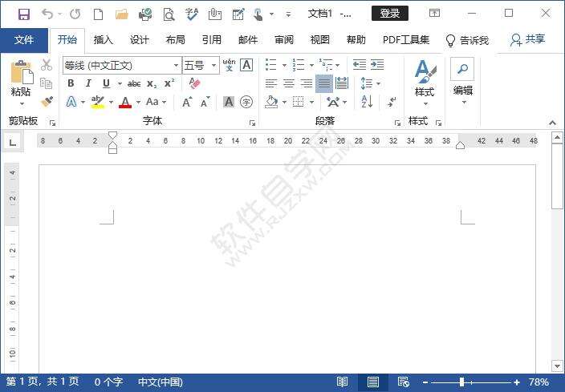The height and width of the screenshot is (392, 565).
Task: Switch to the 布局 Layout tab
Action: 176,39
